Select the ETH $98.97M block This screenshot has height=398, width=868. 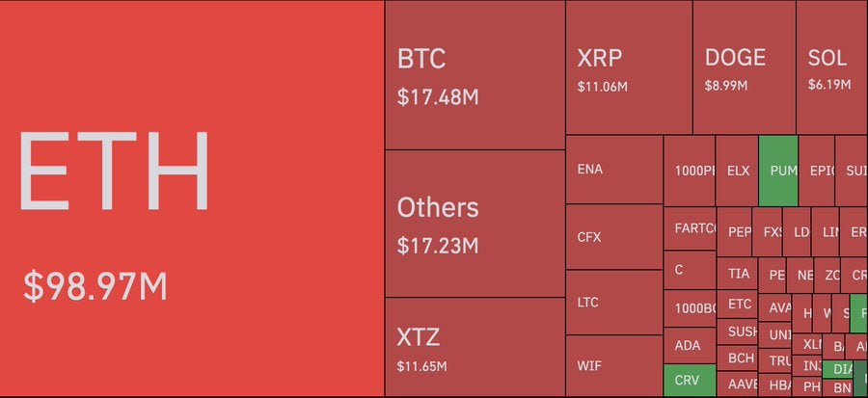pyautogui.click(x=192, y=199)
